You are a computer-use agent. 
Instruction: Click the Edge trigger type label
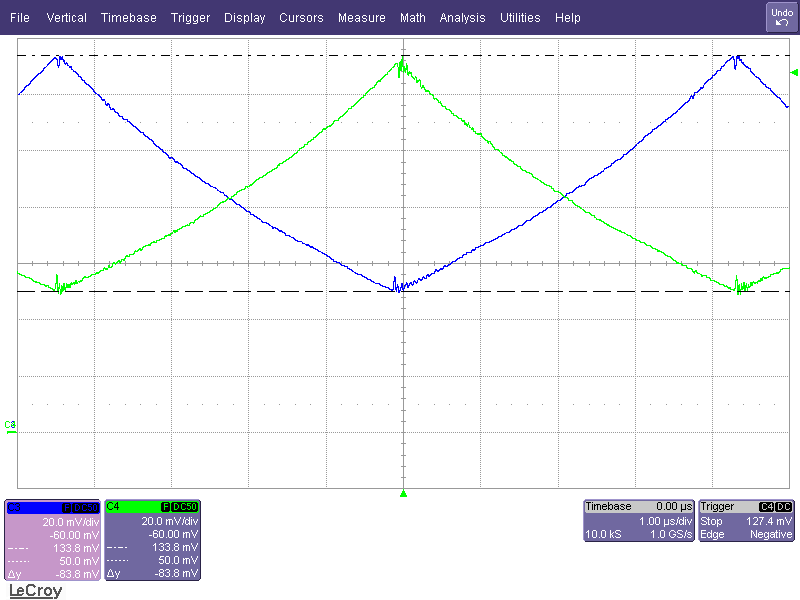[712, 534]
